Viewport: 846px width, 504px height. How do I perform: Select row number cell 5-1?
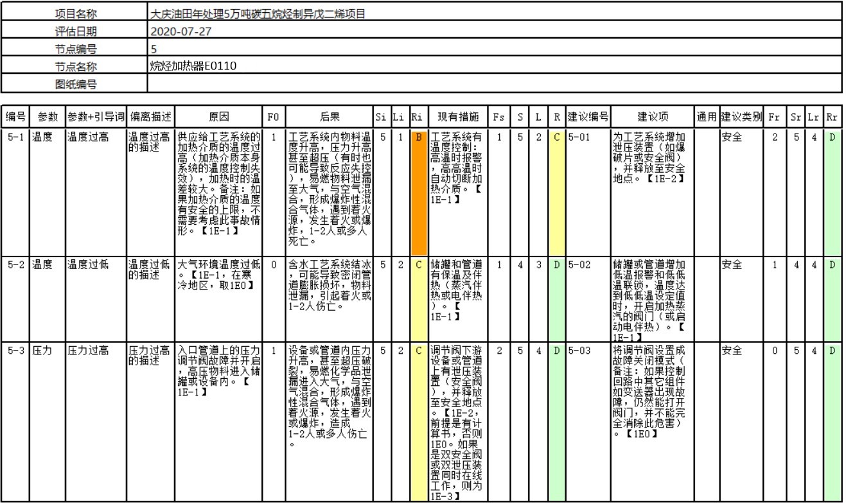click(x=15, y=192)
